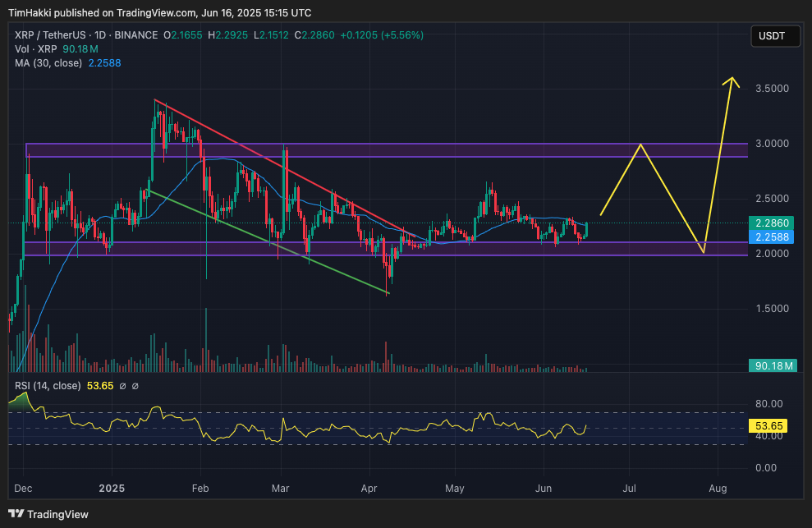Screen dimensions: 812x528
Task: Click the USDT currency button
Action: (775, 36)
